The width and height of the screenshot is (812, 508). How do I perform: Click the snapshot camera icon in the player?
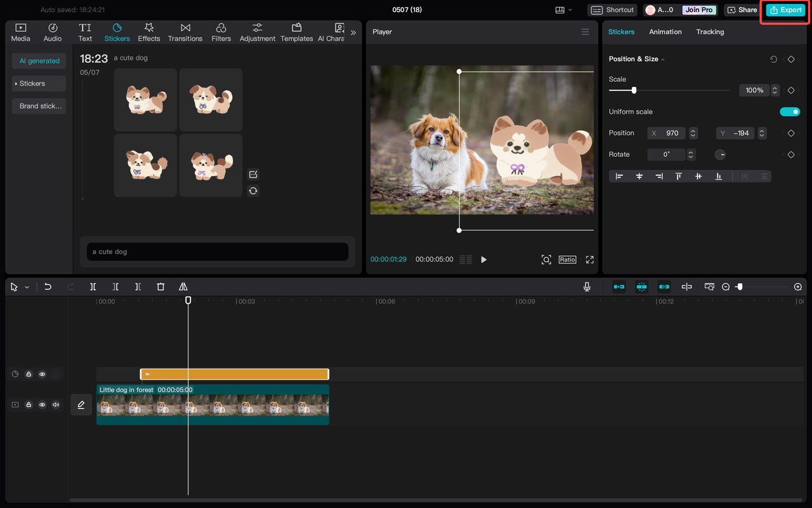coord(546,259)
